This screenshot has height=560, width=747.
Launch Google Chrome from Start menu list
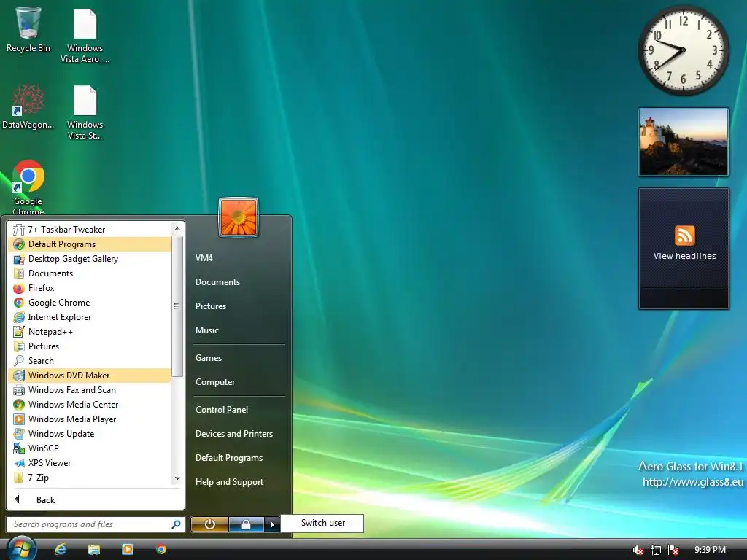[x=90, y=303]
